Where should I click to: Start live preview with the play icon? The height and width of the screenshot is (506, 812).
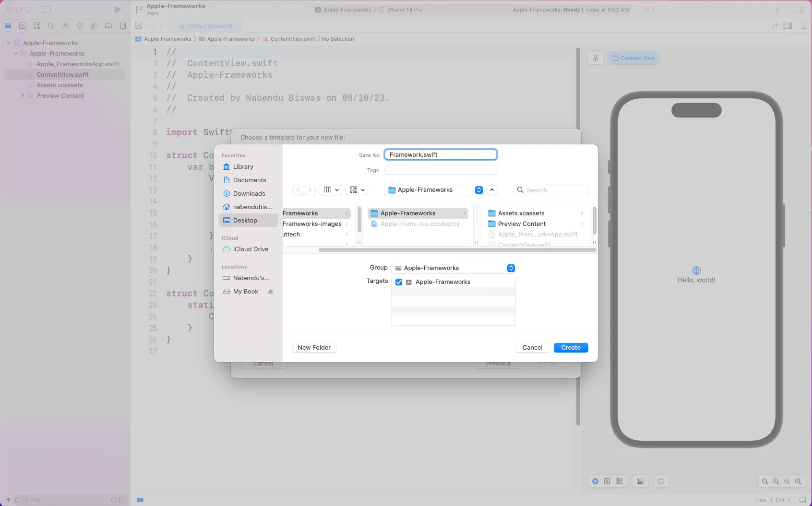click(595, 481)
